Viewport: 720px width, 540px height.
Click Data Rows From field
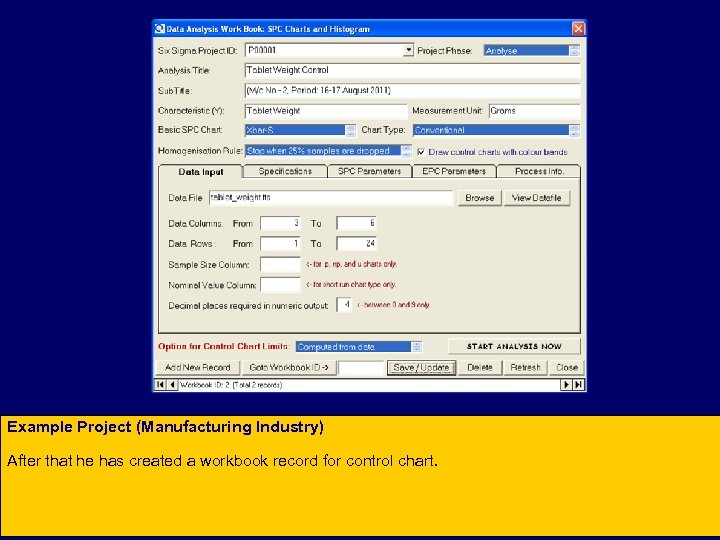(280, 243)
